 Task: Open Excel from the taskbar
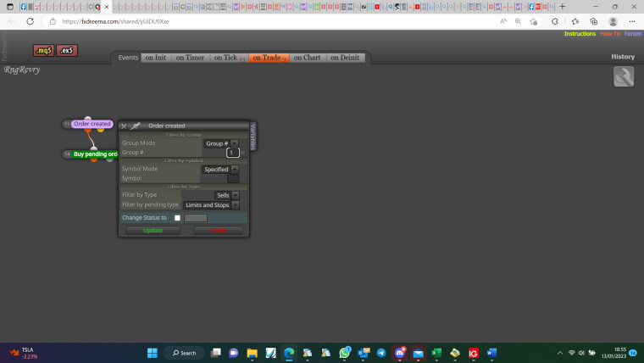coord(436,353)
